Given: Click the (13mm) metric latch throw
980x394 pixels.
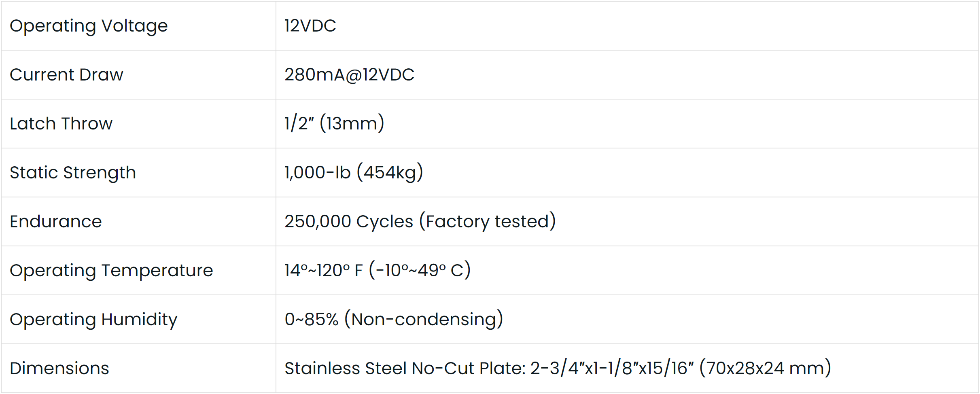Looking at the screenshot, I should (x=352, y=124).
